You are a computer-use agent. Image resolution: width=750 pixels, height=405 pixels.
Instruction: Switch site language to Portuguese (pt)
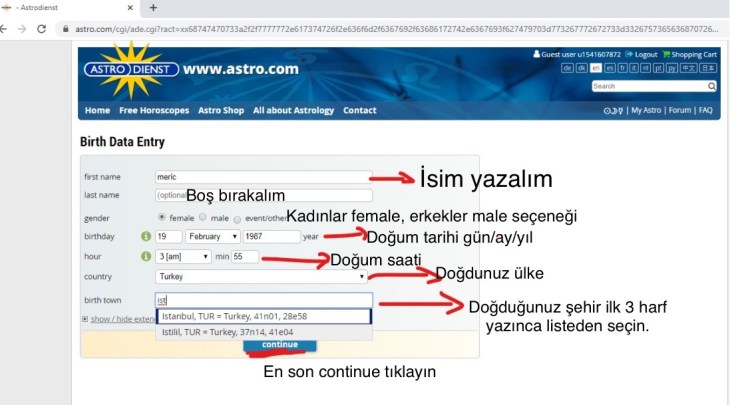click(659, 68)
